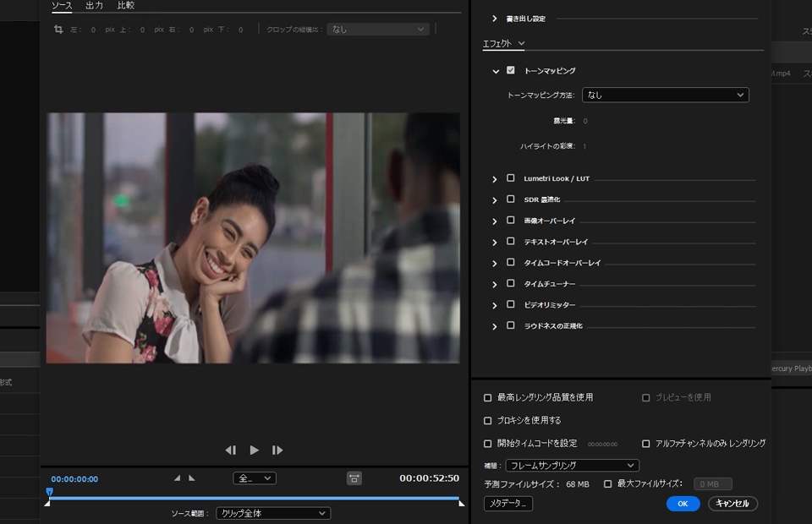Click the OK button
This screenshot has width=812, height=524.
pos(682,504)
